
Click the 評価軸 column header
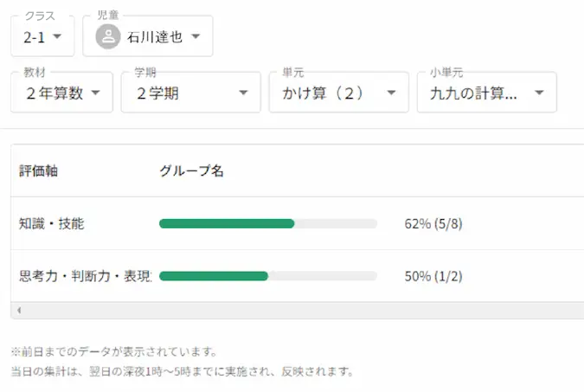39,170
